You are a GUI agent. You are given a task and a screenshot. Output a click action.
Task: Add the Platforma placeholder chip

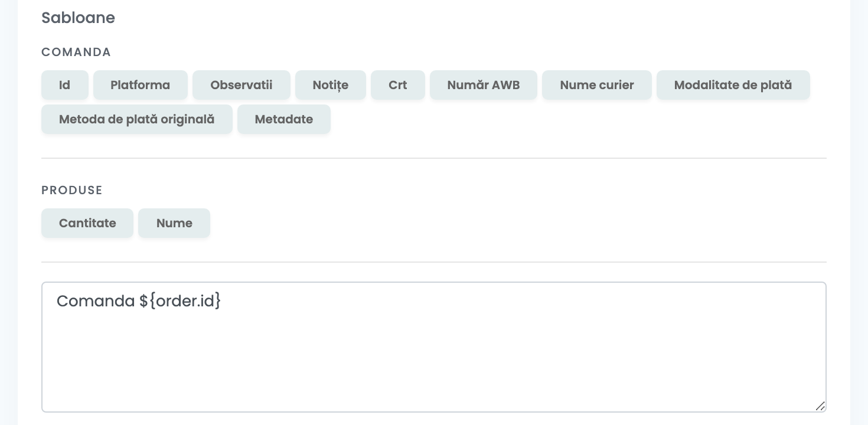[x=141, y=85]
